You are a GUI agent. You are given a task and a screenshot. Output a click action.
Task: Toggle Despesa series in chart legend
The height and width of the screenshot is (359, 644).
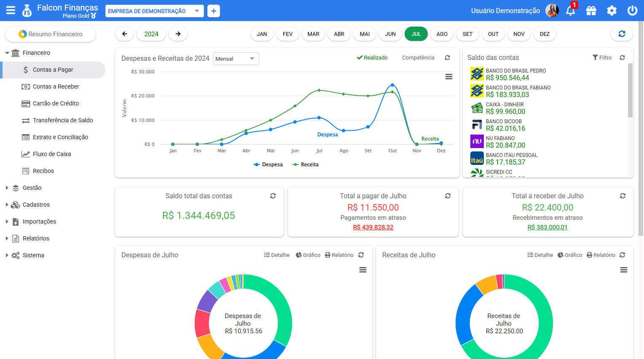point(268,165)
